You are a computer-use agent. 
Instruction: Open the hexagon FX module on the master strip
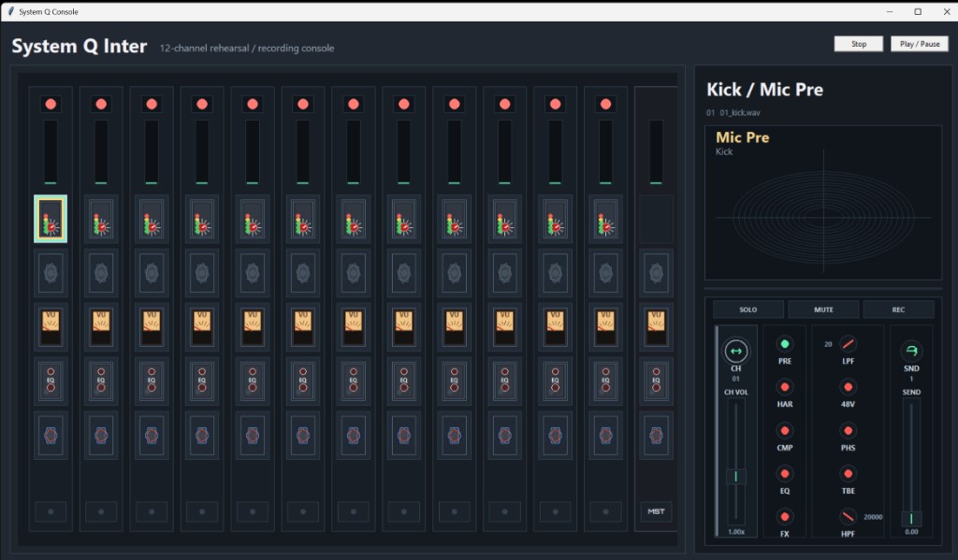[656, 436]
